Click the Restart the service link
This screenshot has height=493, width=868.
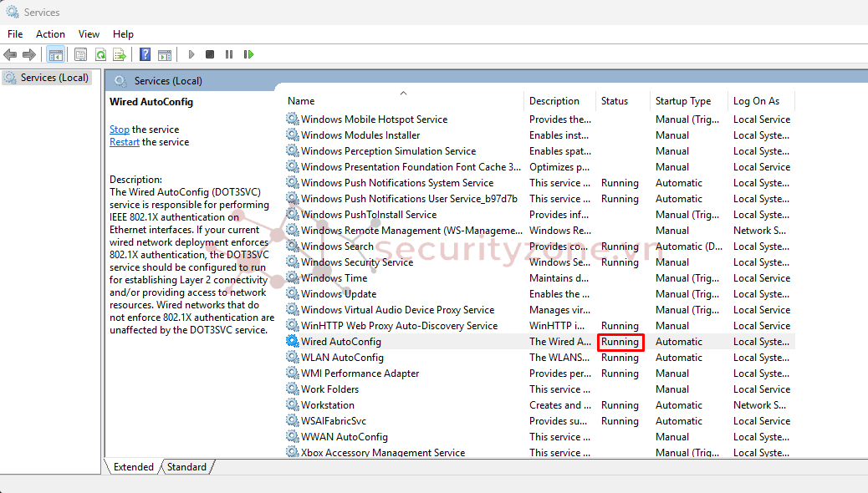click(125, 142)
